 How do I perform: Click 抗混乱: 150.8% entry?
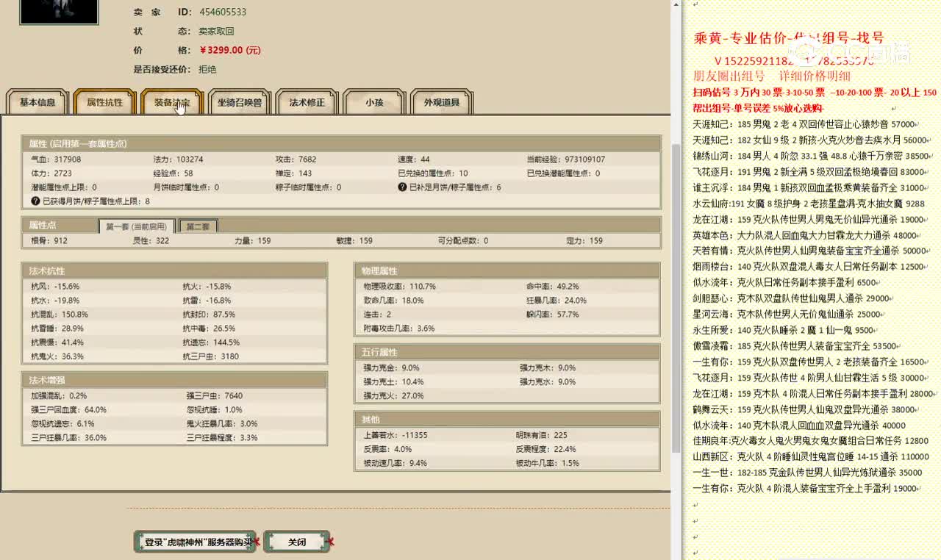point(60,314)
